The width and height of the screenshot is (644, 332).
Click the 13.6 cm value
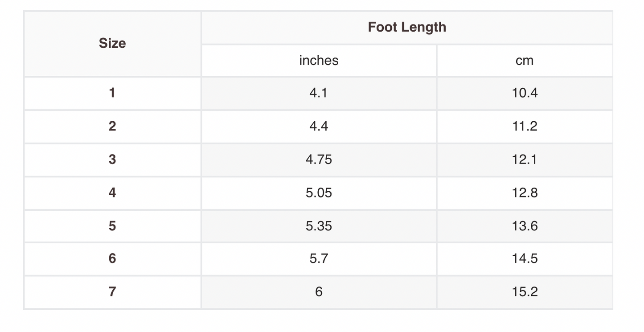tap(525, 226)
